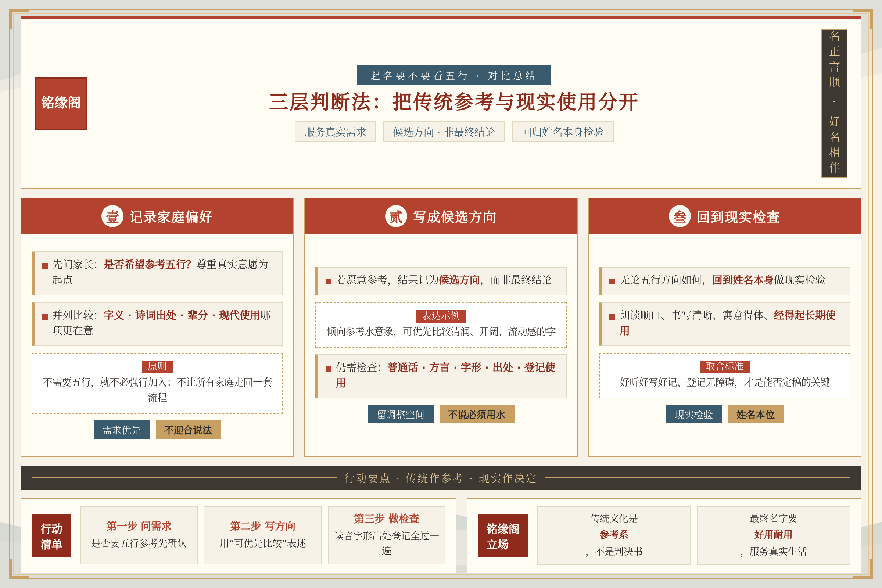Click the 行动要点 dark divider bar text
Viewport: 882px width, 588px height.
click(441, 478)
